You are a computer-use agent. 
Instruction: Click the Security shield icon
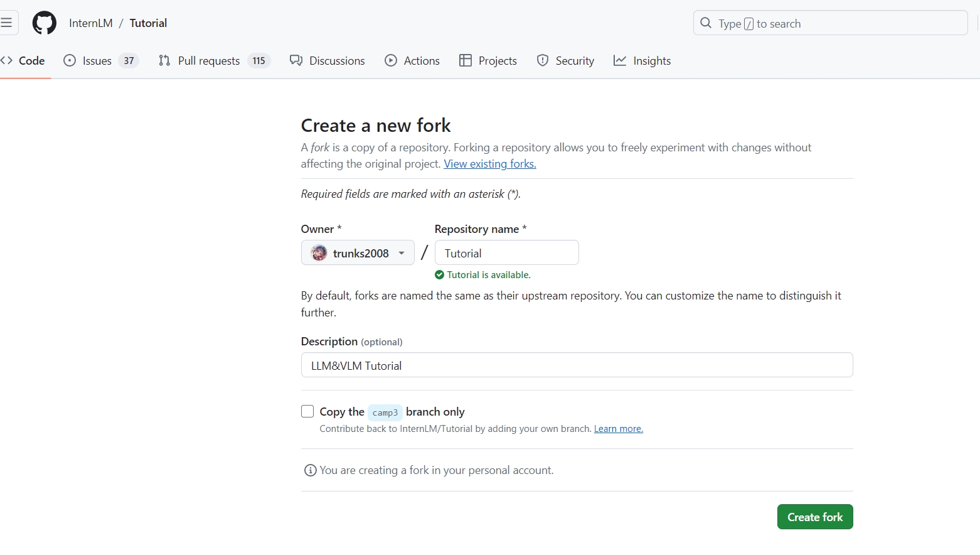click(x=543, y=60)
